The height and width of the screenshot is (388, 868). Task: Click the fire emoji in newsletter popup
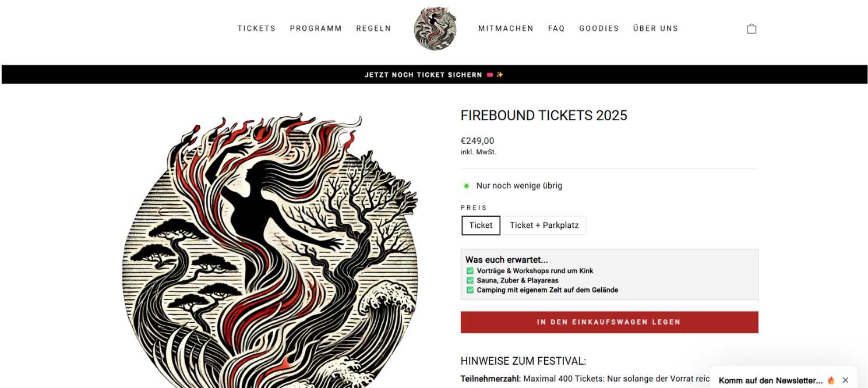click(831, 380)
